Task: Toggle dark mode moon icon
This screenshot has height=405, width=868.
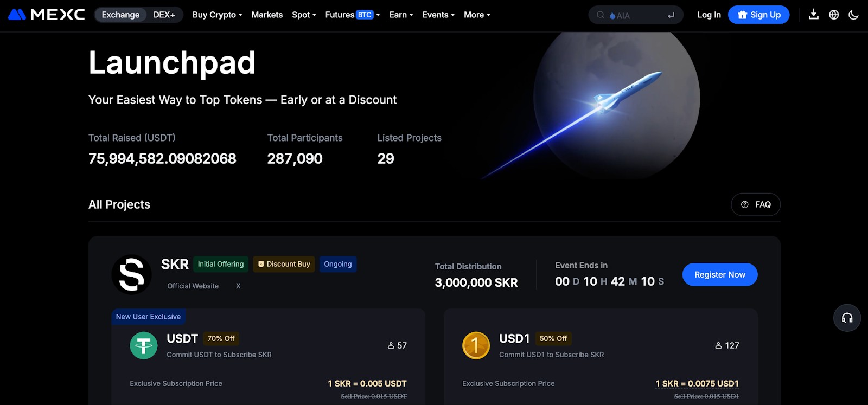Action: [x=853, y=15]
